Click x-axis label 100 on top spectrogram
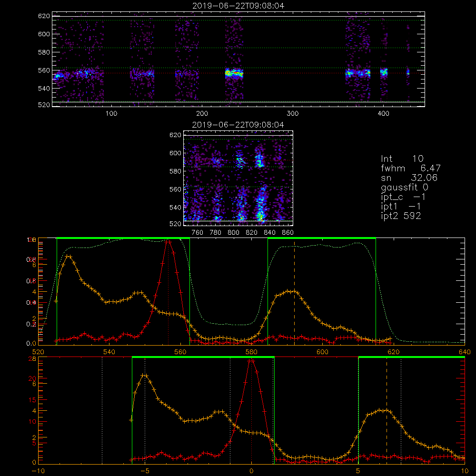Image resolution: width=476 pixels, height=476 pixels. point(111,114)
